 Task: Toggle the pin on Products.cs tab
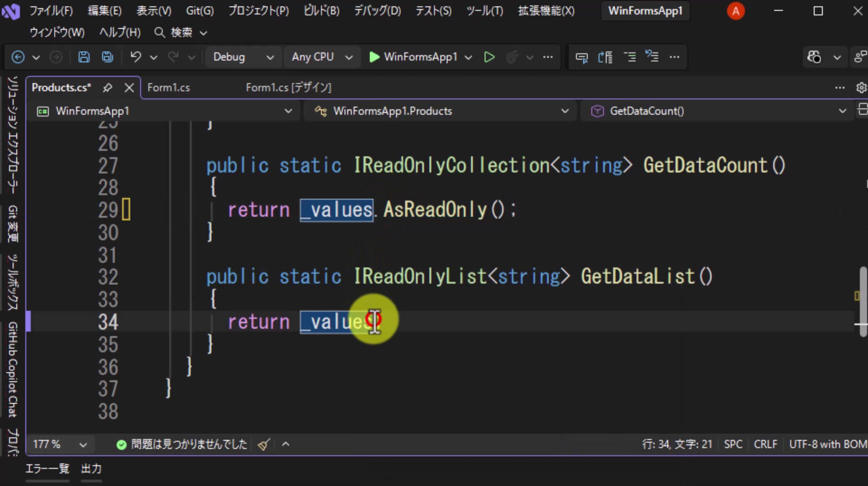click(x=107, y=88)
